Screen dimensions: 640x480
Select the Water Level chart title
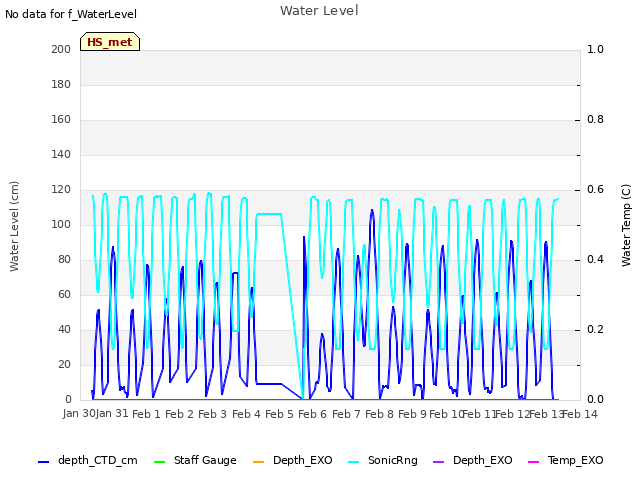[x=319, y=10]
